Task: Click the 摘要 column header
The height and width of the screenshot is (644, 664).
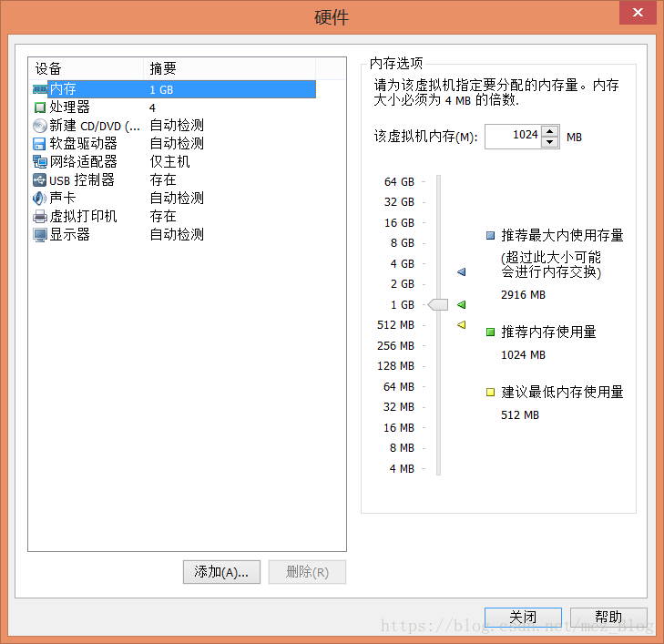Action: coord(230,68)
